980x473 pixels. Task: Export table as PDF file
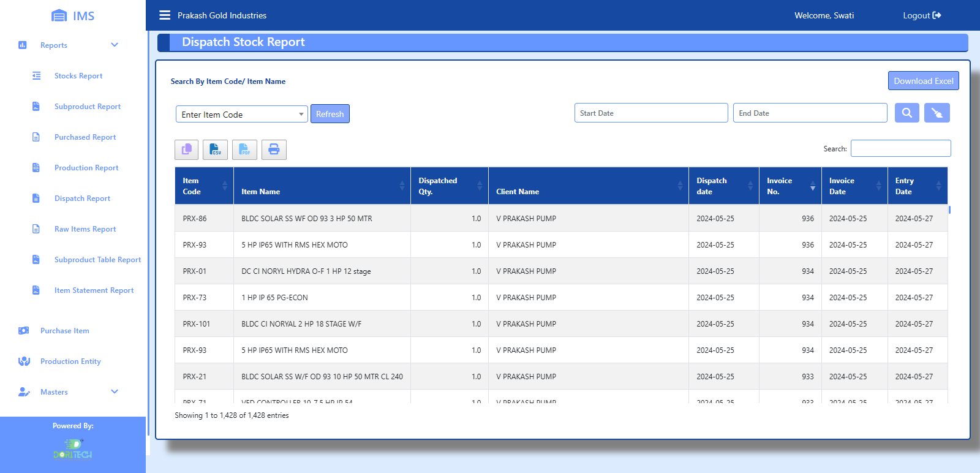244,149
